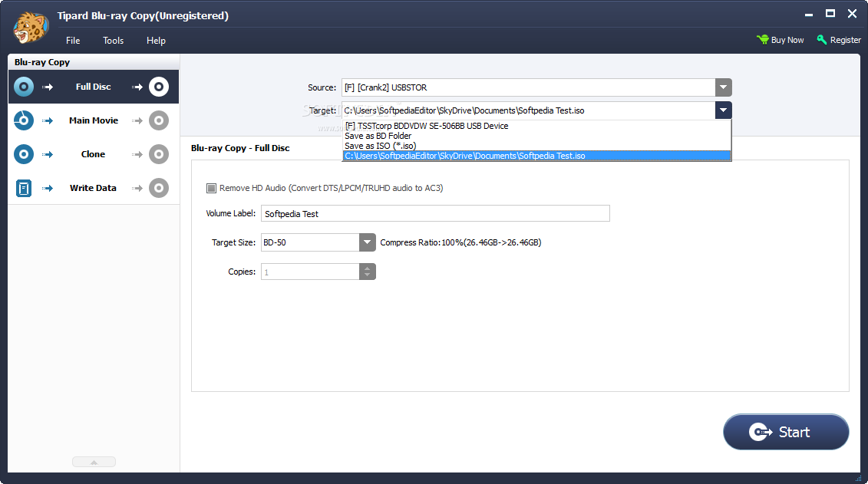The width and height of the screenshot is (868, 484).
Task: Click the Tipard cheetah logo icon
Action: click(30, 28)
